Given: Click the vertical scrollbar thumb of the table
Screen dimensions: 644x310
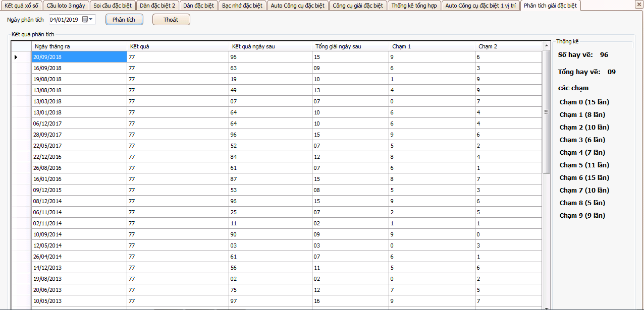Looking at the screenshot, I should click(x=546, y=112).
